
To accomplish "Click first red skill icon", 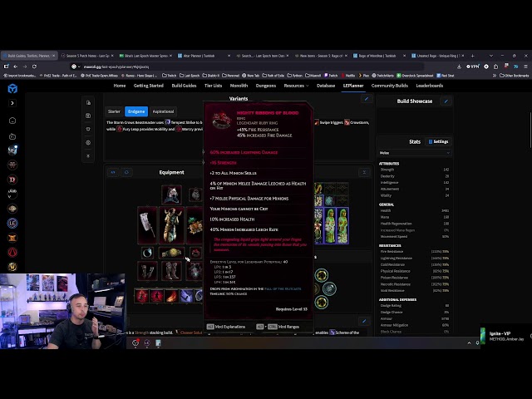I will pyautogui.click(x=142, y=296).
